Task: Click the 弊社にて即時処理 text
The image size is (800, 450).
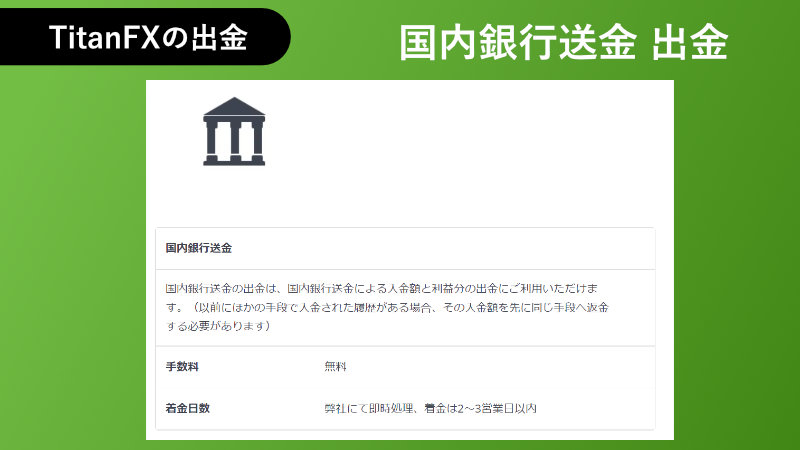Action: (367, 408)
